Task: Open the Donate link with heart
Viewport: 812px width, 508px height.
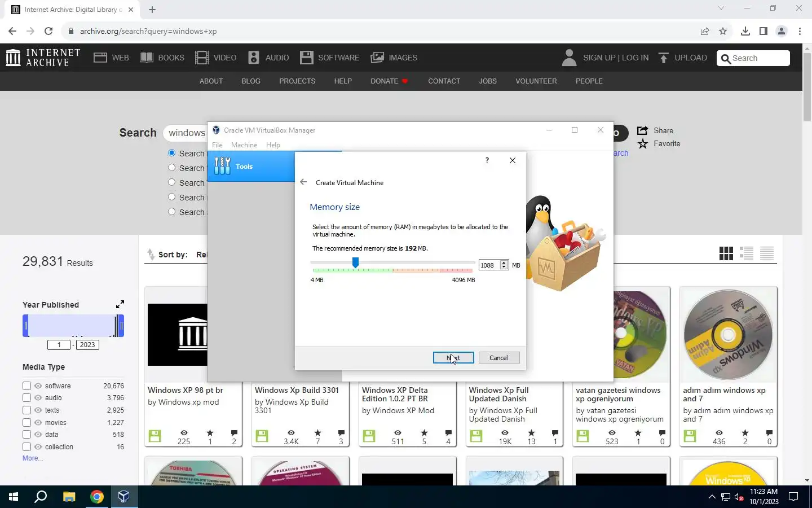Action: [x=389, y=81]
